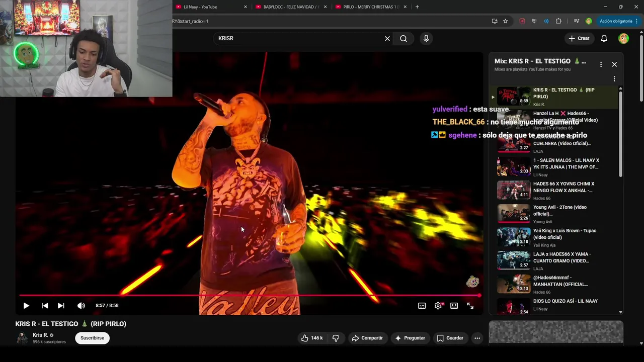This screenshot has height=362, width=644.
Task: Open Young Avii - 2Tone playlist video
Action: click(555, 214)
